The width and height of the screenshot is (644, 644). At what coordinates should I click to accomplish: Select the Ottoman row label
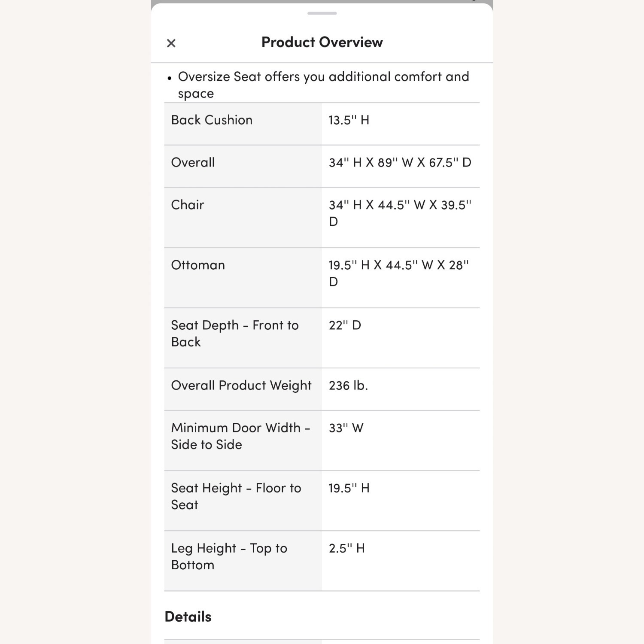198,265
